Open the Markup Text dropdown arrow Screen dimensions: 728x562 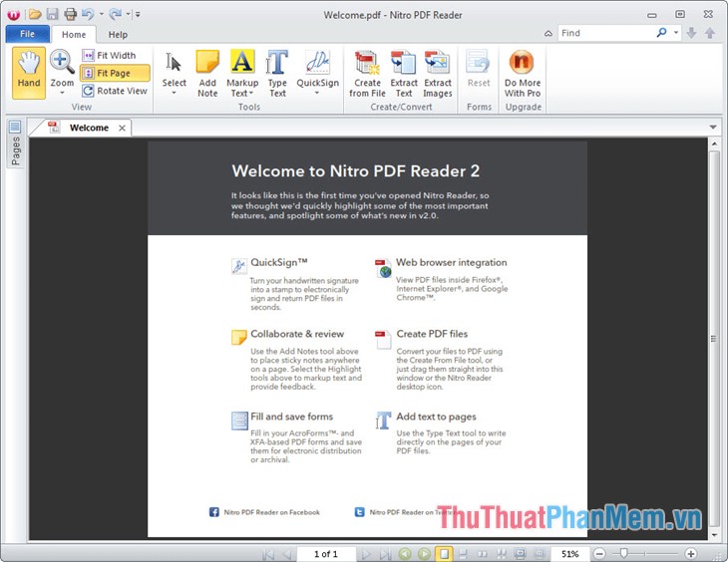(x=251, y=94)
